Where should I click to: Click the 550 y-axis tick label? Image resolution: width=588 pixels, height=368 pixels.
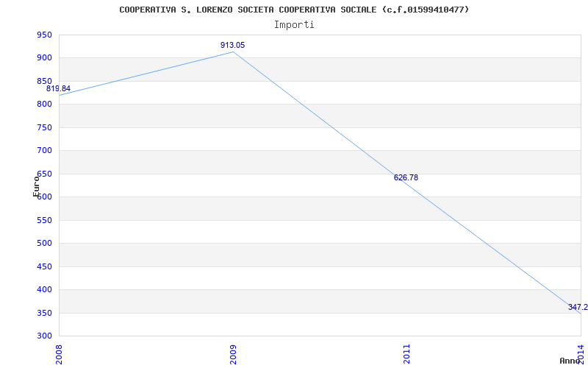(44, 220)
